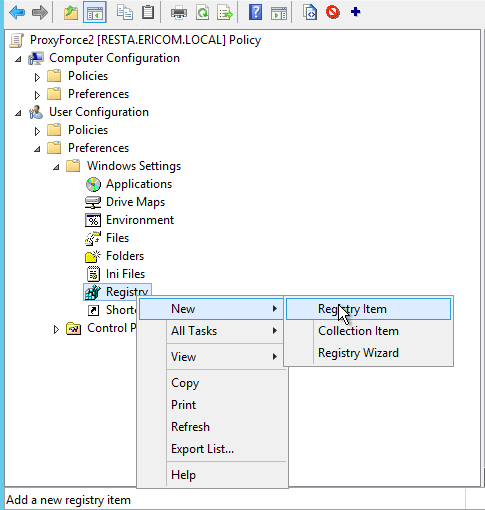Click the green Refresh icon
485x510 pixels.
coord(202,13)
